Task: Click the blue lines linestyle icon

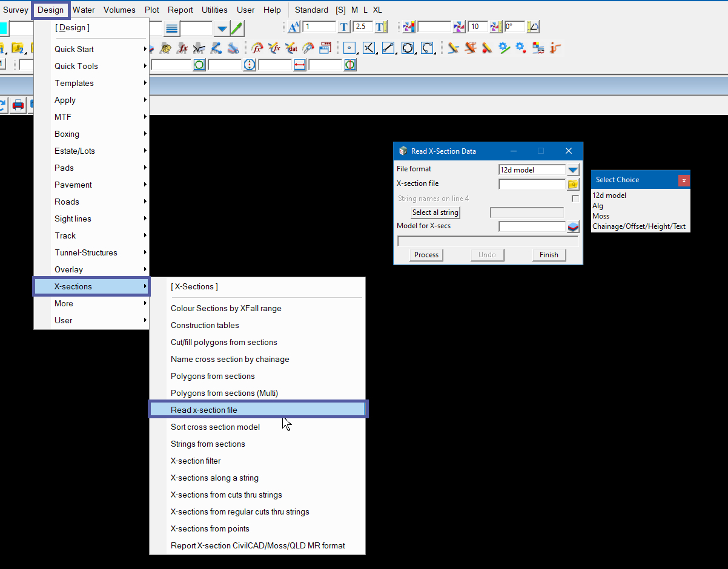Action: tap(172, 28)
